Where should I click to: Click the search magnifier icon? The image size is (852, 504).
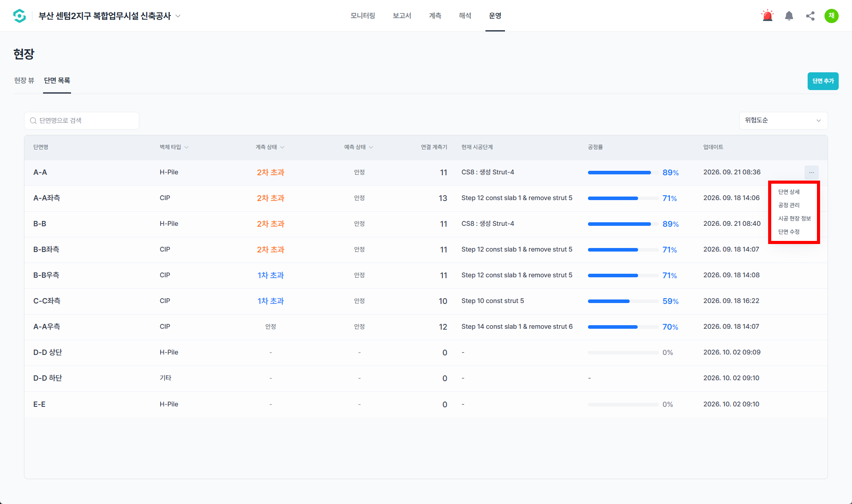(33, 121)
